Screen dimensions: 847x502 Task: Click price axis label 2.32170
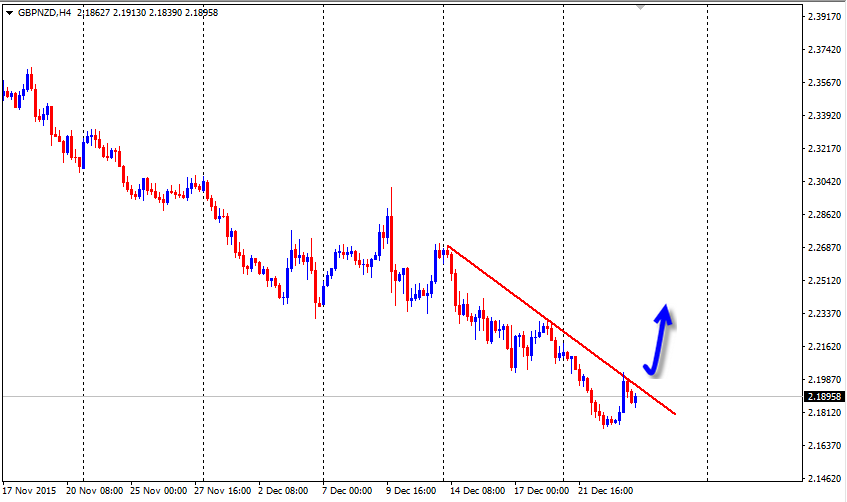point(824,149)
